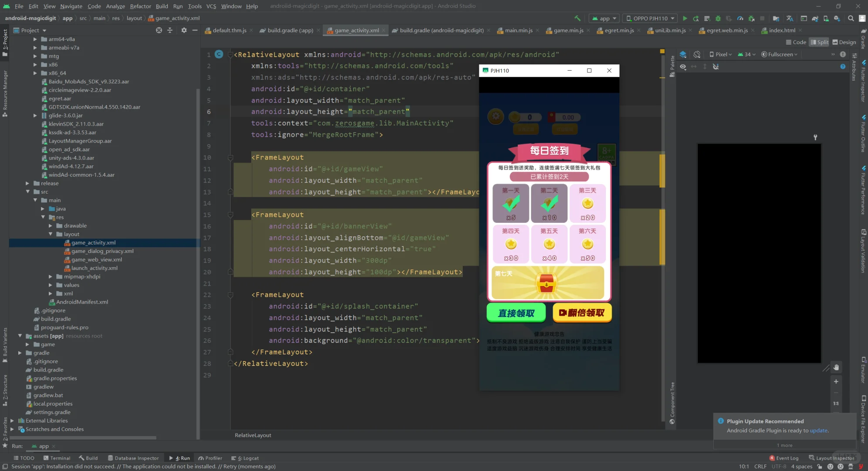This screenshot has width=868, height=471.
Task: Run the app with green play button
Action: (685, 18)
